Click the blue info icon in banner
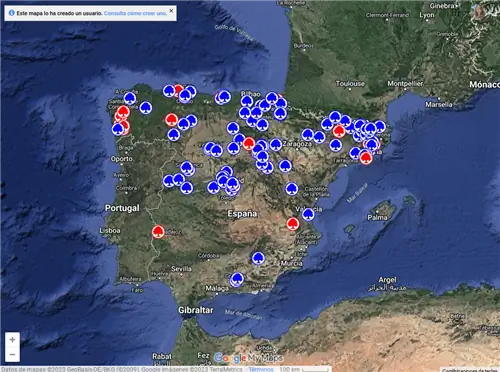The width and height of the screenshot is (500, 372). coord(12,13)
